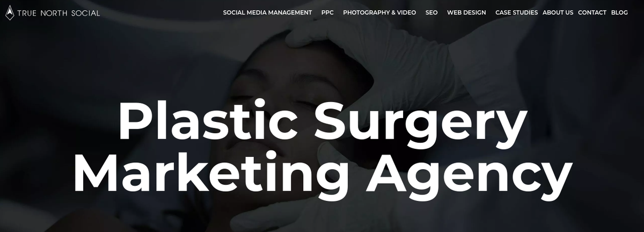Image resolution: width=644 pixels, height=232 pixels.
Task: Visit the Blog from the navigation
Action: click(619, 12)
